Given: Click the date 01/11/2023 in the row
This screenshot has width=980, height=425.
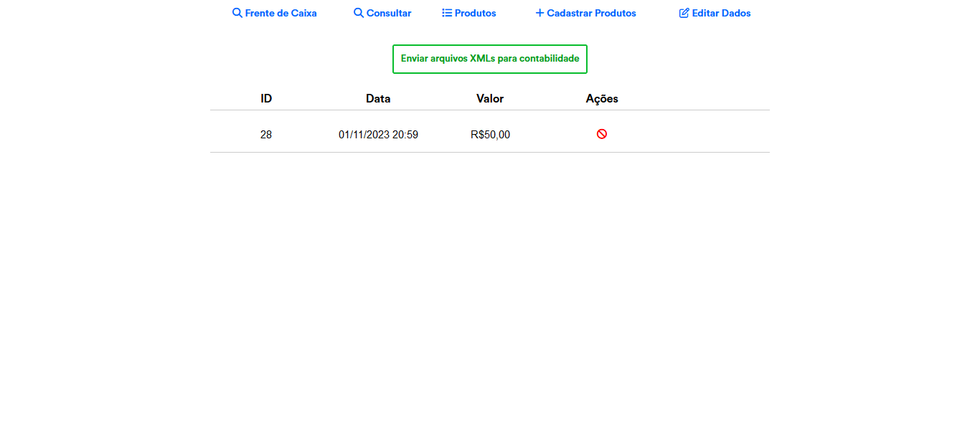Looking at the screenshot, I should [364, 135].
